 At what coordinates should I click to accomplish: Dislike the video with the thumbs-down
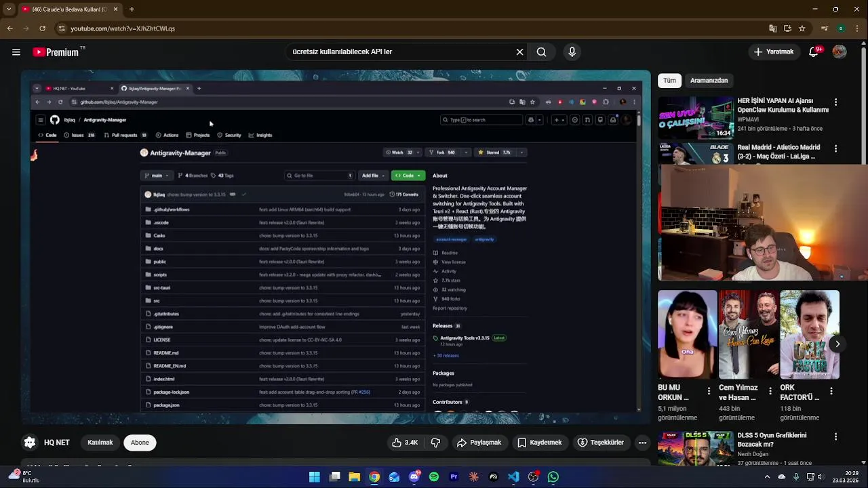435,443
